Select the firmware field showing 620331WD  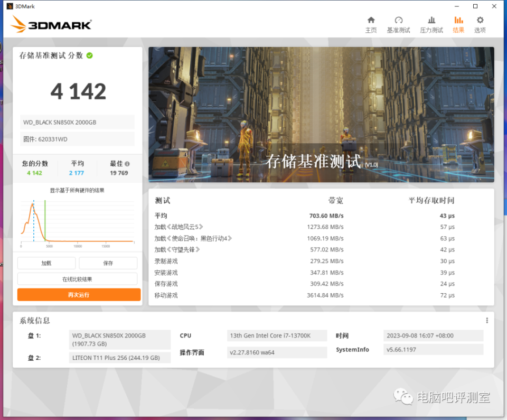77,139
